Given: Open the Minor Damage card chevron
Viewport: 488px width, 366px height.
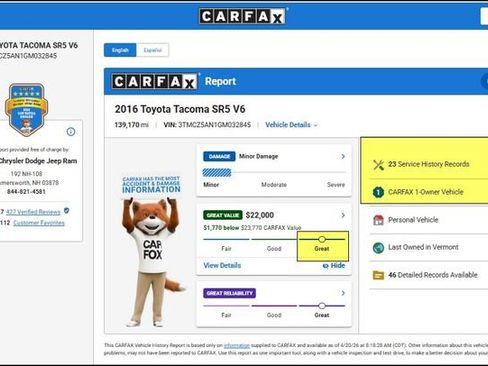Looking at the screenshot, I should tap(343, 156).
